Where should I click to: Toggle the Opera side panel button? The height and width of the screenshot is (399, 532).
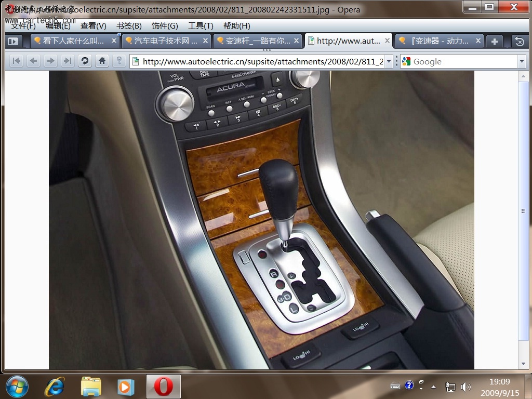(x=13, y=42)
